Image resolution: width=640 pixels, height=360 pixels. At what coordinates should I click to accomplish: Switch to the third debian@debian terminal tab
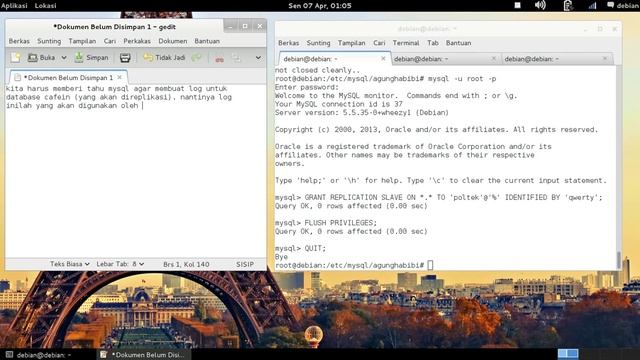point(556,59)
